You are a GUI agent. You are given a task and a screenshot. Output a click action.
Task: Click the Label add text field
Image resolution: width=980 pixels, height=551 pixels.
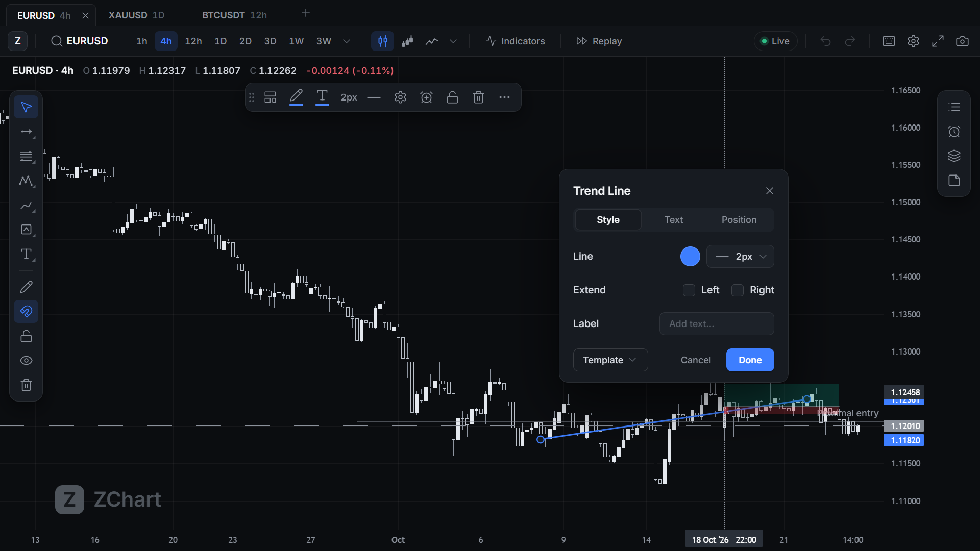pos(717,324)
